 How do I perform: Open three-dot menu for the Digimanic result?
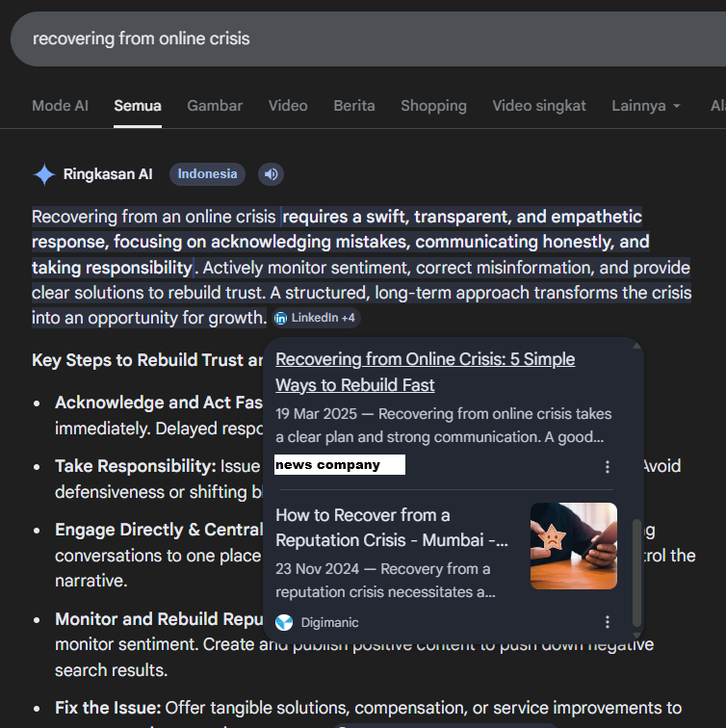coord(607,622)
